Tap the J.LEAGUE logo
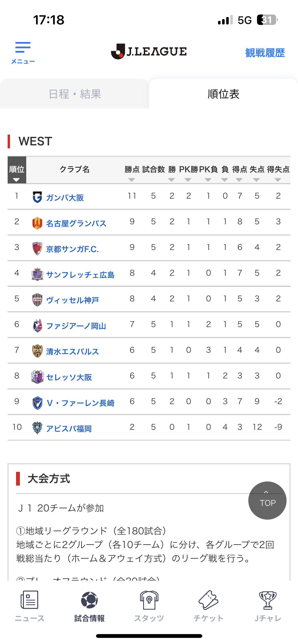 point(149,51)
